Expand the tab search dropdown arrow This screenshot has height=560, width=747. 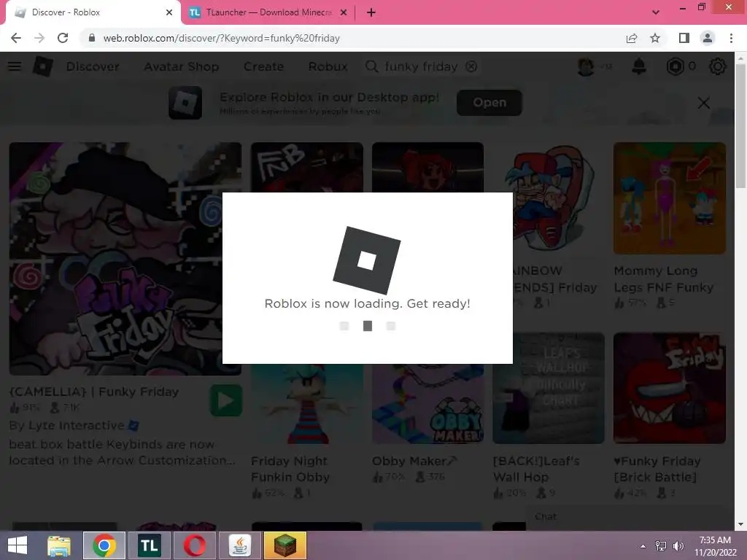656,12
